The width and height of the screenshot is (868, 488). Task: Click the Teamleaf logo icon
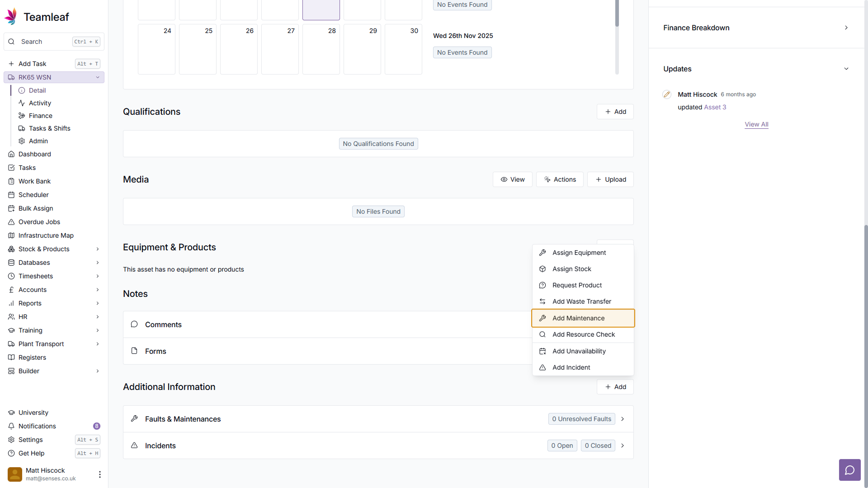[x=11, y=17]
